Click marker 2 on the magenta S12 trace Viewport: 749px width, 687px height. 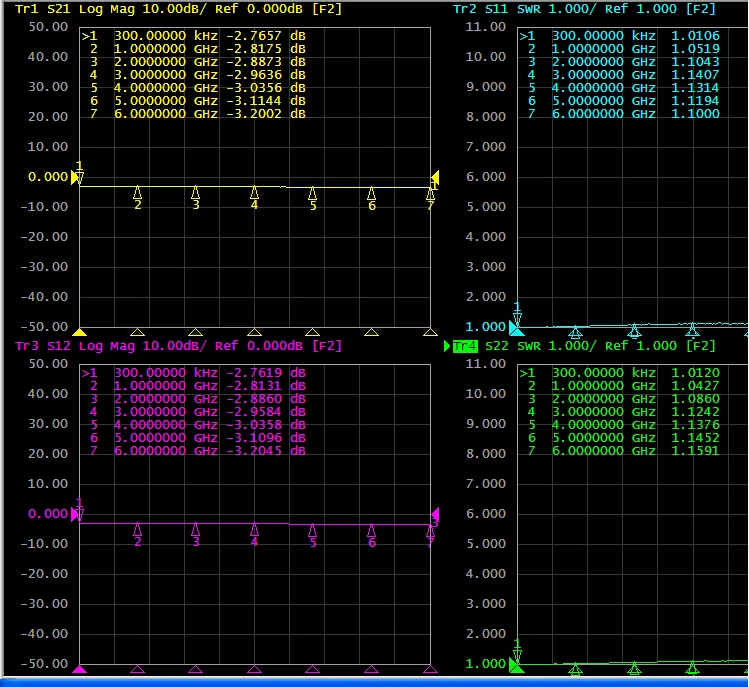tap(138, 535)
